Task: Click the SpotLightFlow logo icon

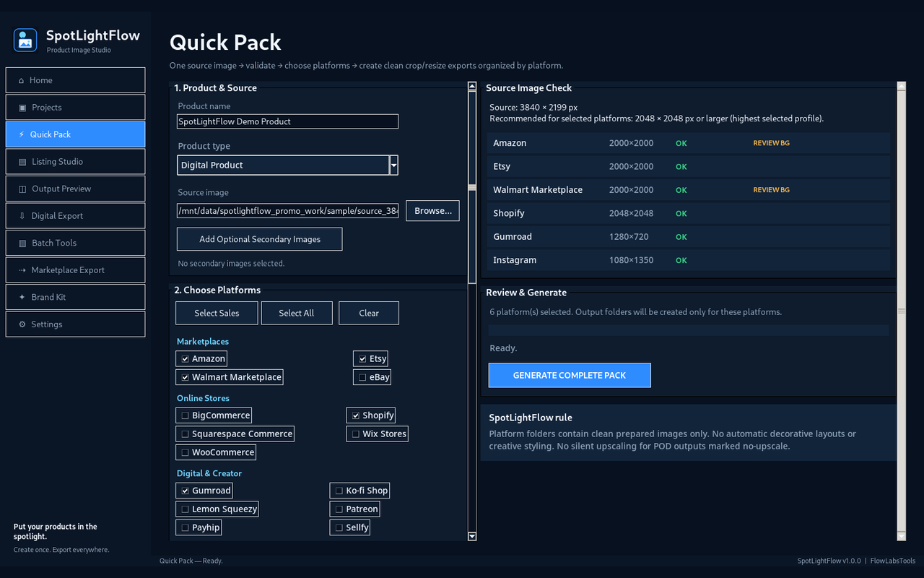Action: click(x=25, y=40)
